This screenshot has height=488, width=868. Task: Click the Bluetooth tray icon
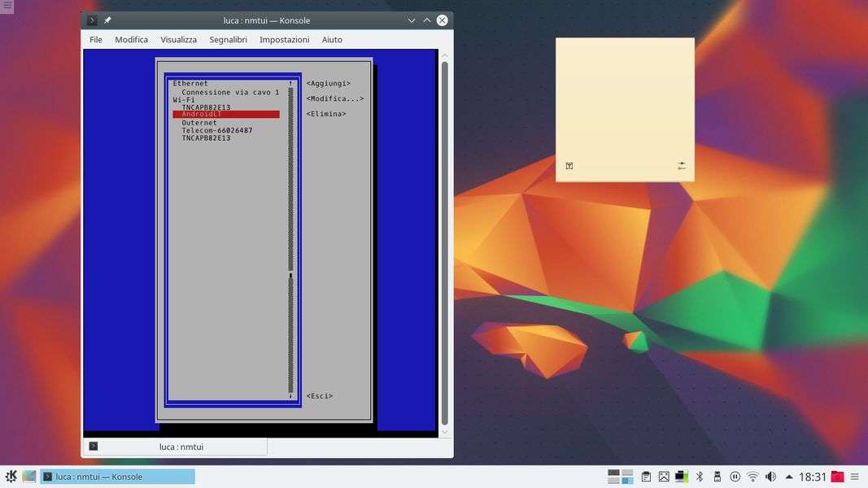coord(699,477)
